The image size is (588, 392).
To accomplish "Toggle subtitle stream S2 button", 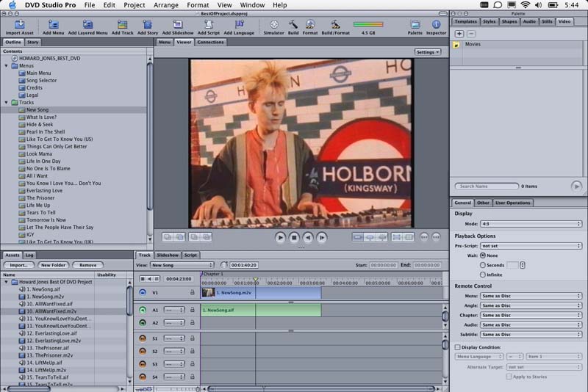I will 143,351.
